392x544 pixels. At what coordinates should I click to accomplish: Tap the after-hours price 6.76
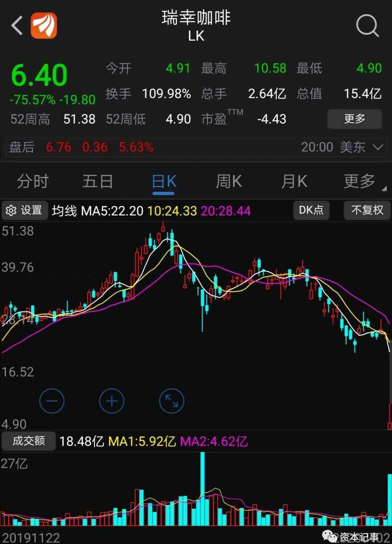(58, 147)
